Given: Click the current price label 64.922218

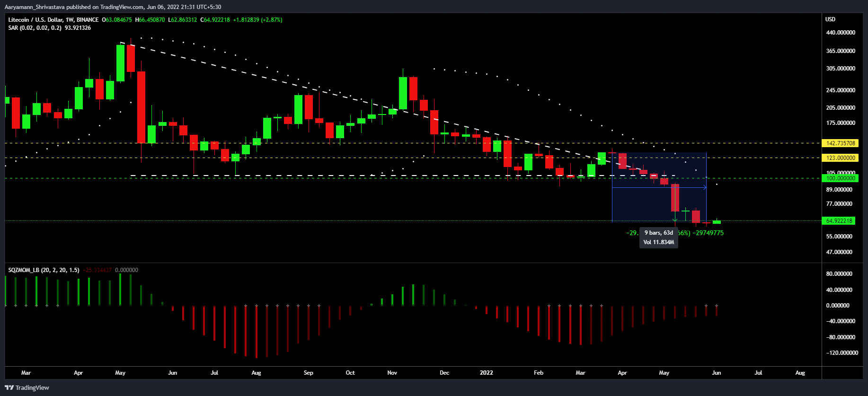Looking at the screenshot, I should coord(839,221).
